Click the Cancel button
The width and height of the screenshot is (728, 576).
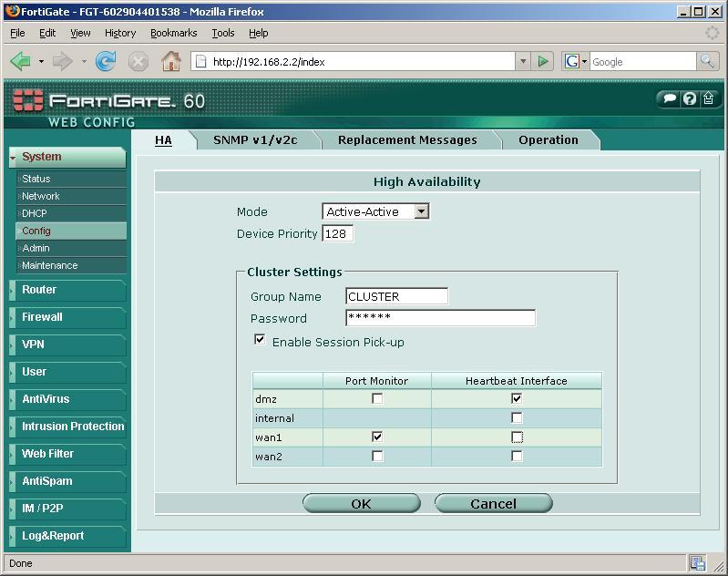(x=494, y=504)
